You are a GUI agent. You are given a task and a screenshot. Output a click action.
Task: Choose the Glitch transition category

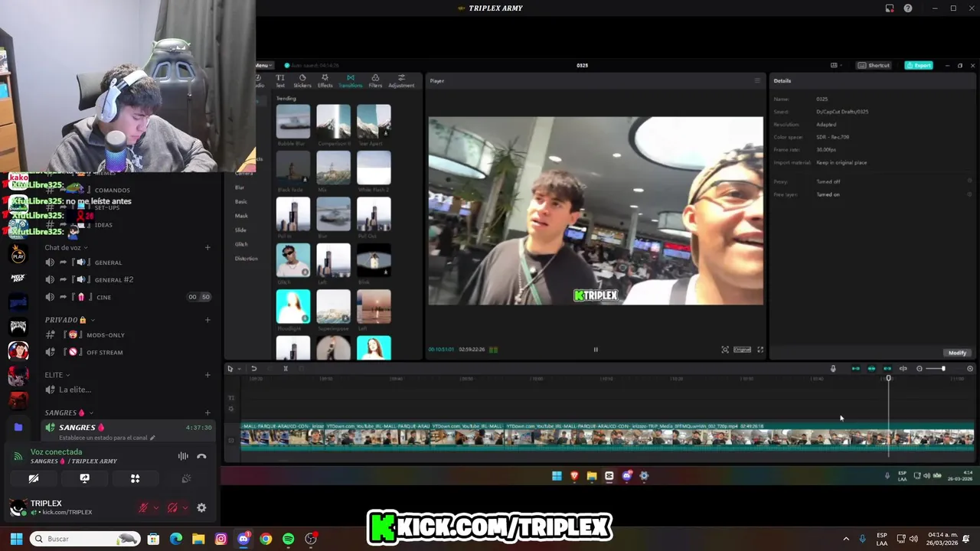tap(241, 244)
